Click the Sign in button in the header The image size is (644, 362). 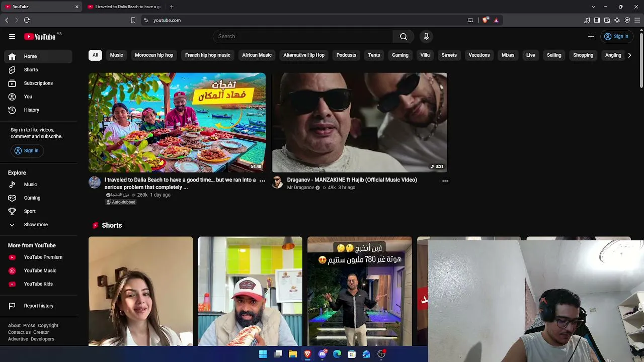[616, 36]
